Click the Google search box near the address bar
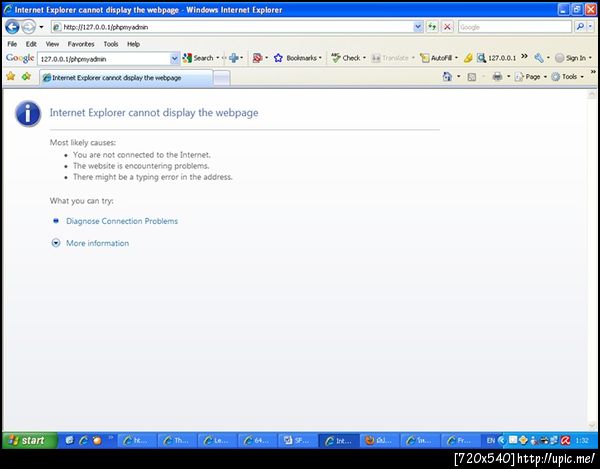 515,27
